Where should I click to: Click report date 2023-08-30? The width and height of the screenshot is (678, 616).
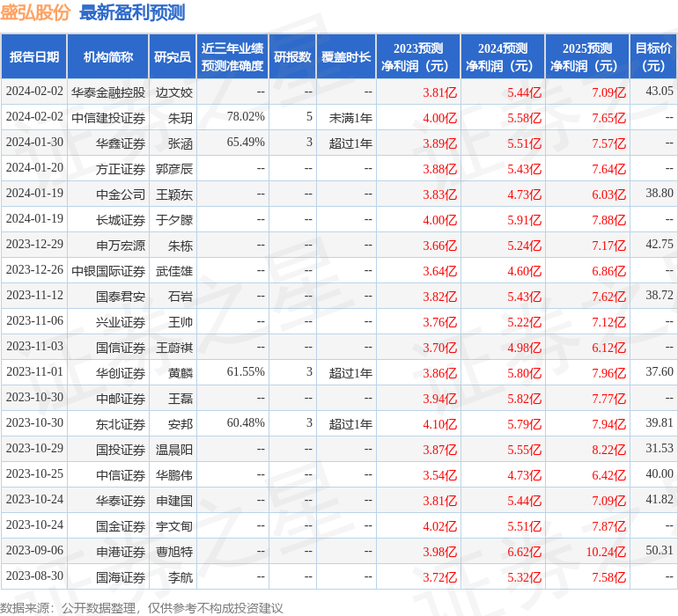34,576
